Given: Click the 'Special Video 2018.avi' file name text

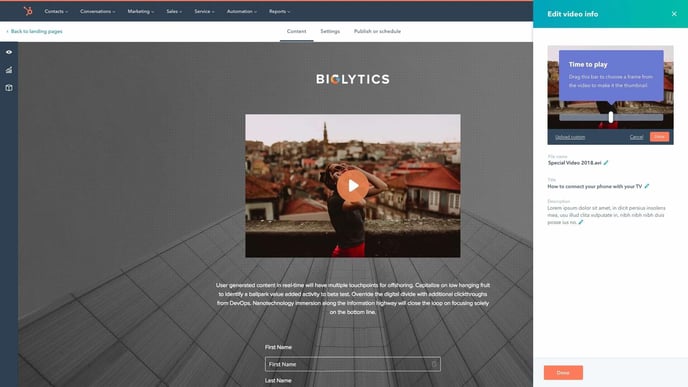Looking at the screenshot, I should 574,163.
